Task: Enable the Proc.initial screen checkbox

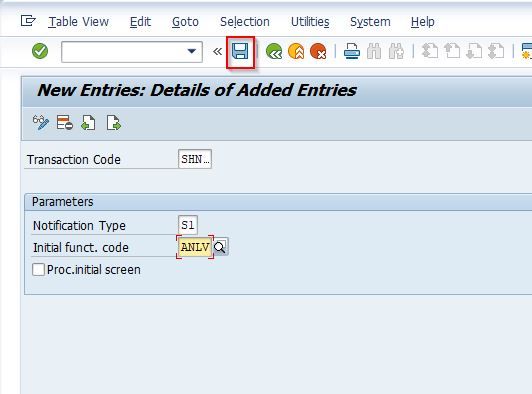Action: tap(38, 269)
